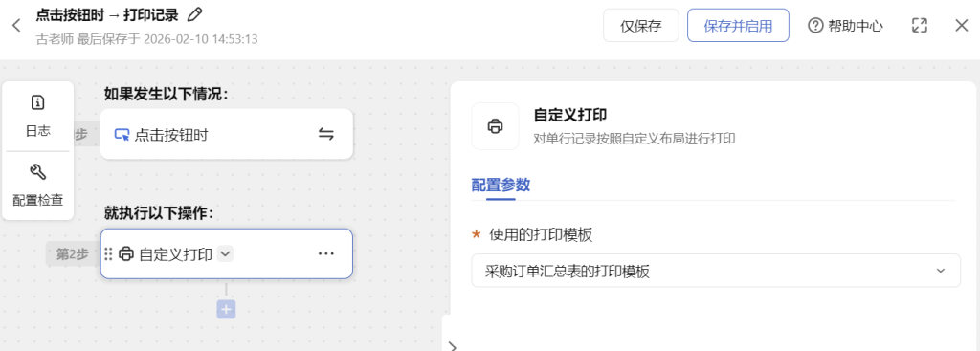Click 自定义打印 panel title
Screen dimensions: 980x351
coord(570,115)
